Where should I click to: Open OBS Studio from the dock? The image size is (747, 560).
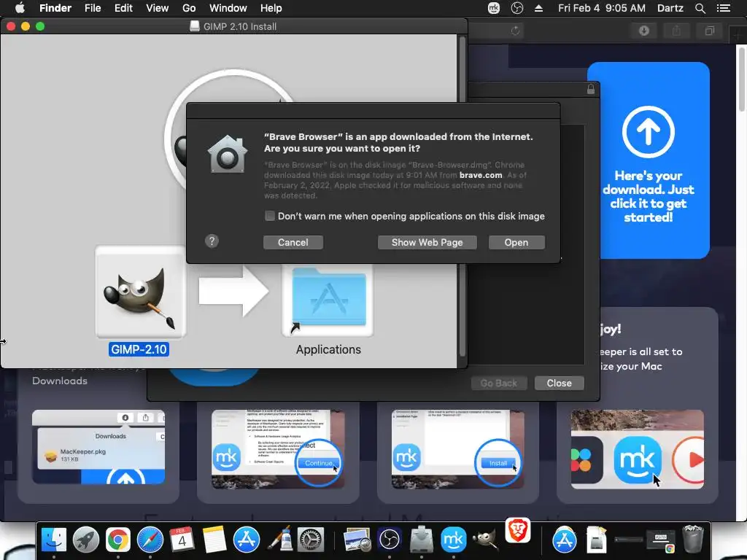(x=390, y=540)
